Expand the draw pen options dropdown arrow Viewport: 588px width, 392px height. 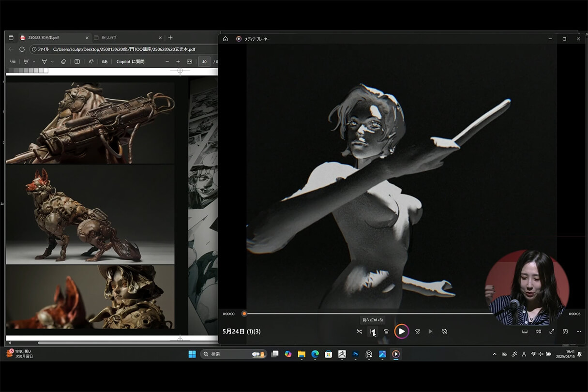(52, 62)
